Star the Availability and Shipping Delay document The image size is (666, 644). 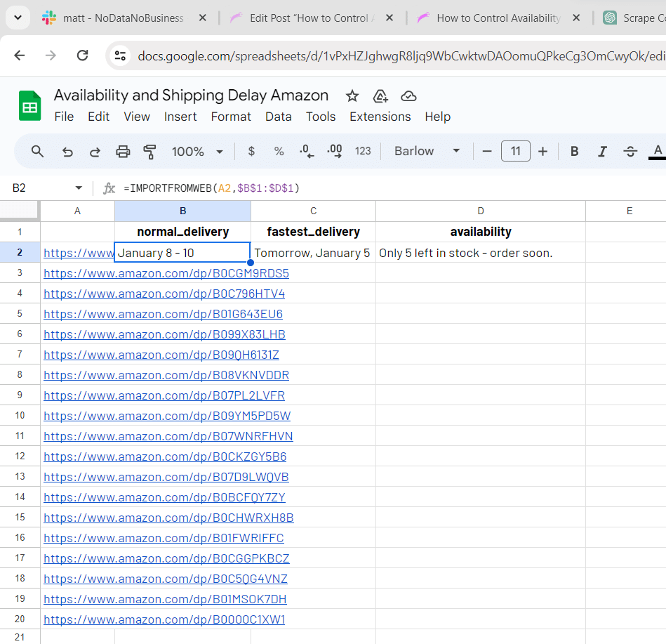(x=352, y=96)
